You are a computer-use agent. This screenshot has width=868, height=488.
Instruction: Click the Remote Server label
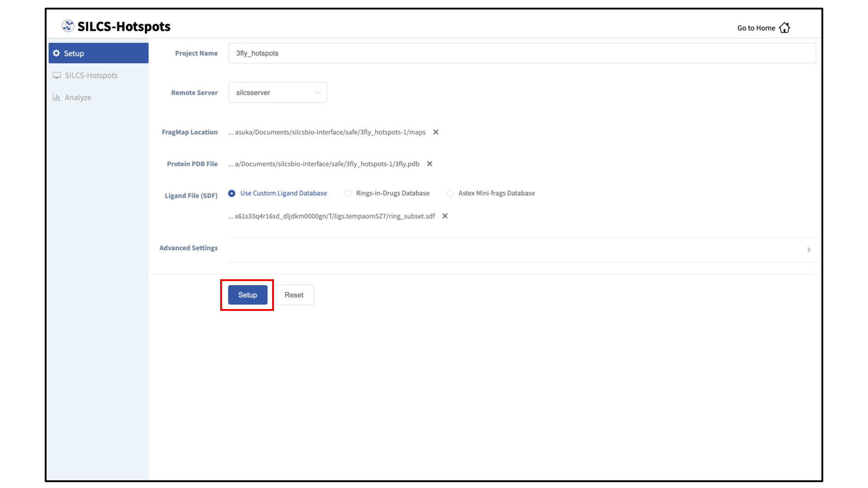[x=194, y=93]
